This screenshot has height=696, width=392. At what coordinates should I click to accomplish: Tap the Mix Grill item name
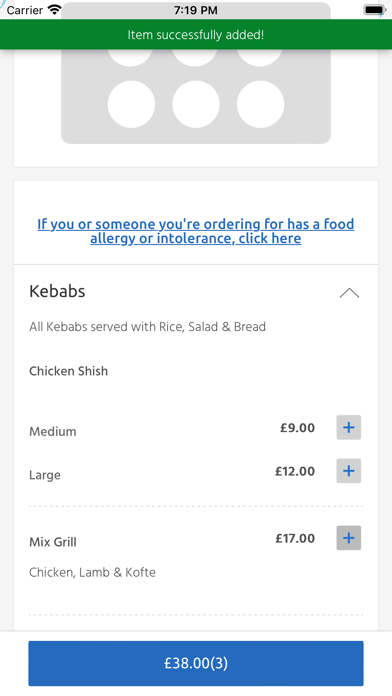[x=53, y=542]
